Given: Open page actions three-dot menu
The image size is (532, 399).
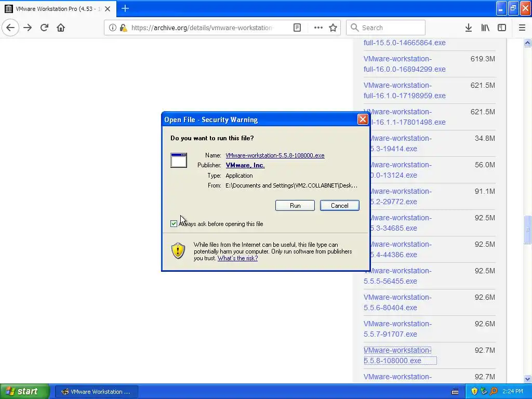Looking at the screenshot, I should tap(318, 28).
